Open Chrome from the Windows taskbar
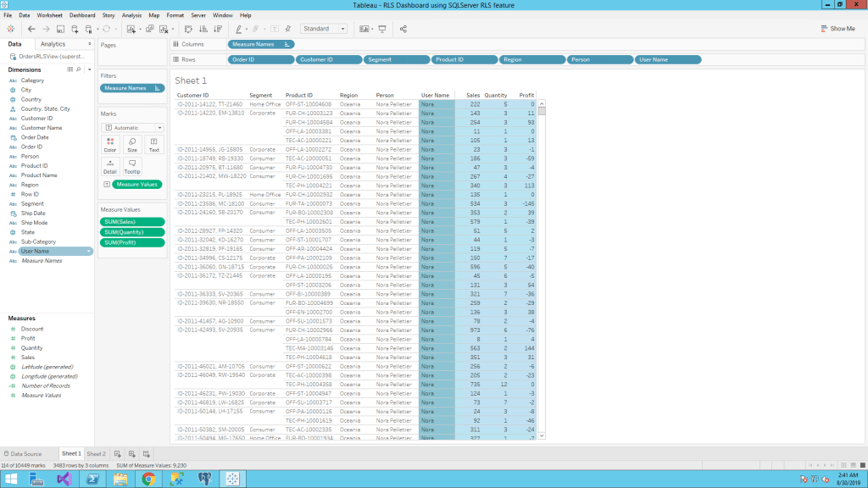 tap(148, 479)
